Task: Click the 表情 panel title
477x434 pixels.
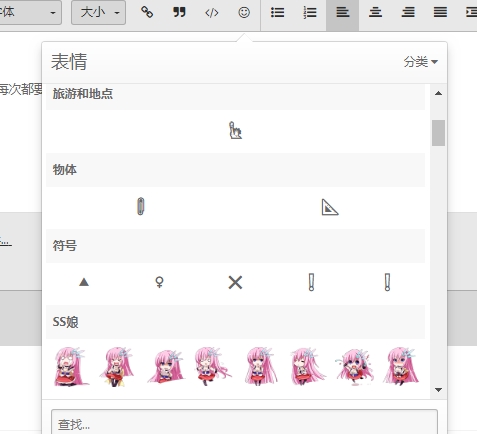Action: point(69,62)
